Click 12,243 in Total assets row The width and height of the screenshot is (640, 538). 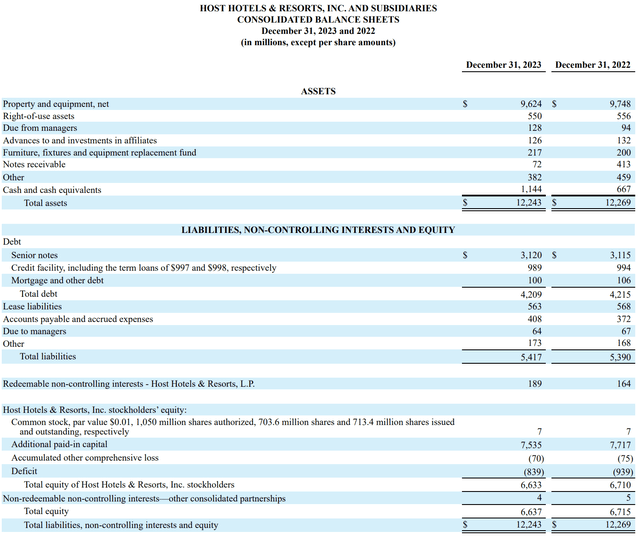[529, 202]
